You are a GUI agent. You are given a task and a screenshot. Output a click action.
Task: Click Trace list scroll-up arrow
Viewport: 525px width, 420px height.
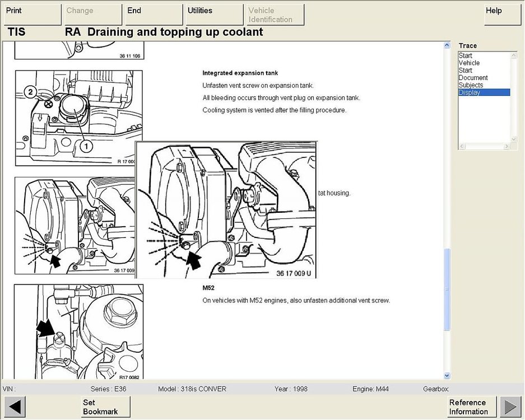514,55
